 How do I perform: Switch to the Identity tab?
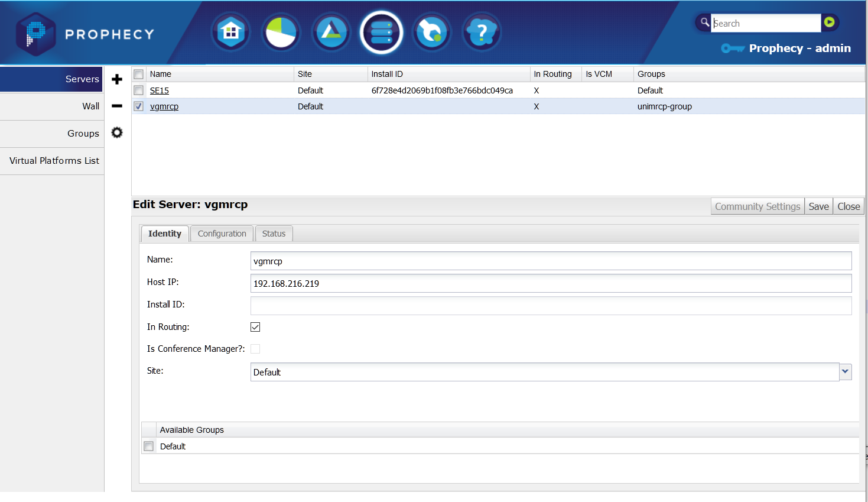click(165, 234)
